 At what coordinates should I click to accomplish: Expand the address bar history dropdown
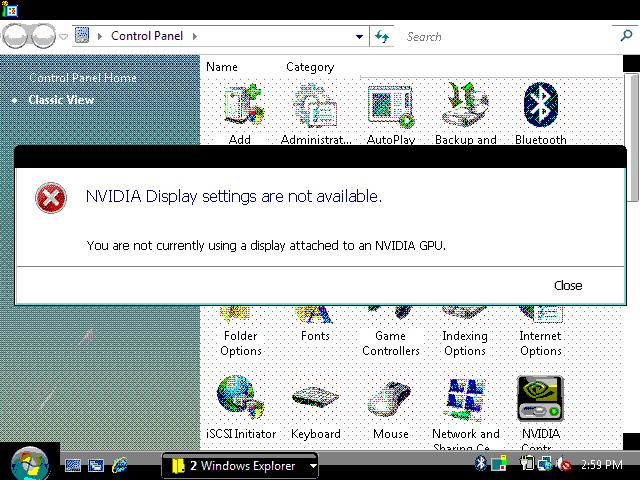point(359,37)
